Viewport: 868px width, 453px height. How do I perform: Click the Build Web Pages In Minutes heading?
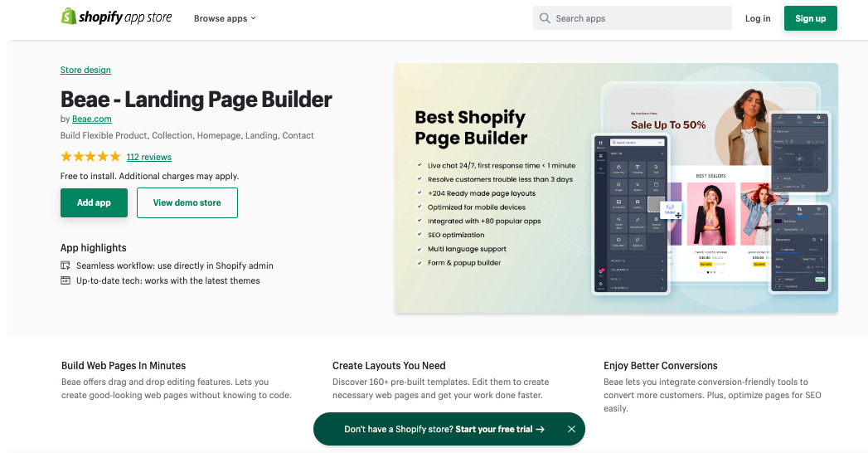tap(124, 366)
